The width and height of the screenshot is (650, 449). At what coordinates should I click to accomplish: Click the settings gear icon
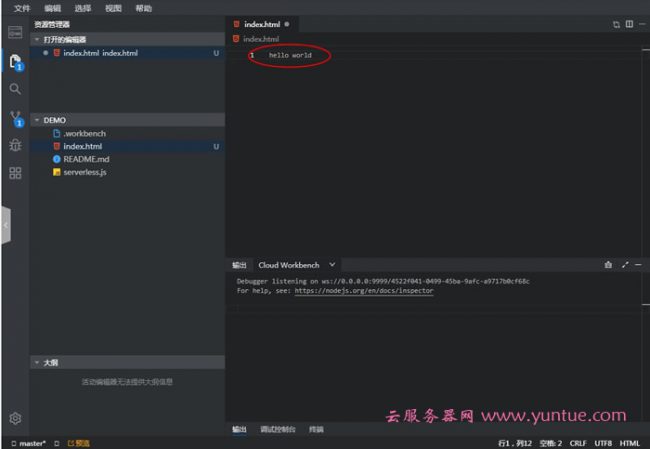click(15, 418)
